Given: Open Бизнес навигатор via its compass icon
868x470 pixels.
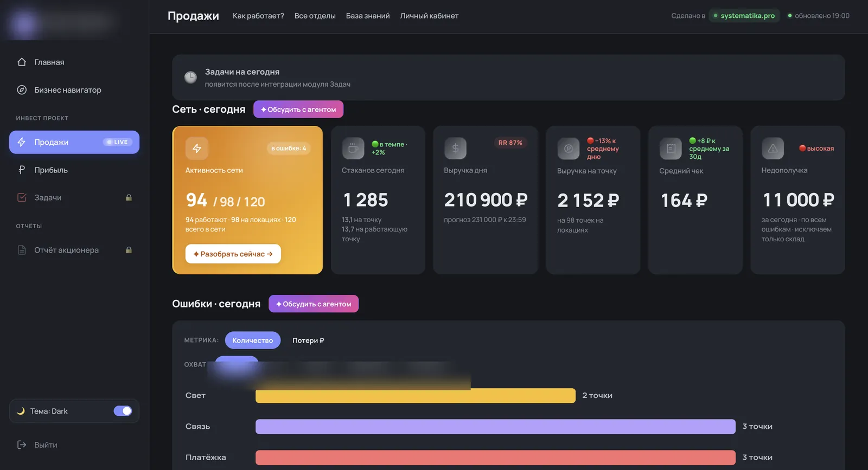Looking at the screenshot, I should [x=22, y=90].
